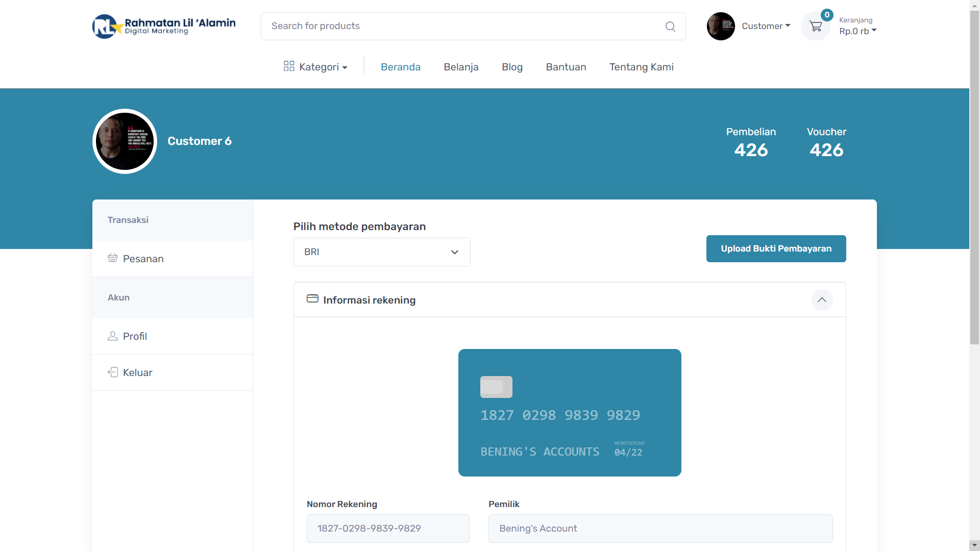
Task: Click the Profil user icon
Action: [113, 336]
